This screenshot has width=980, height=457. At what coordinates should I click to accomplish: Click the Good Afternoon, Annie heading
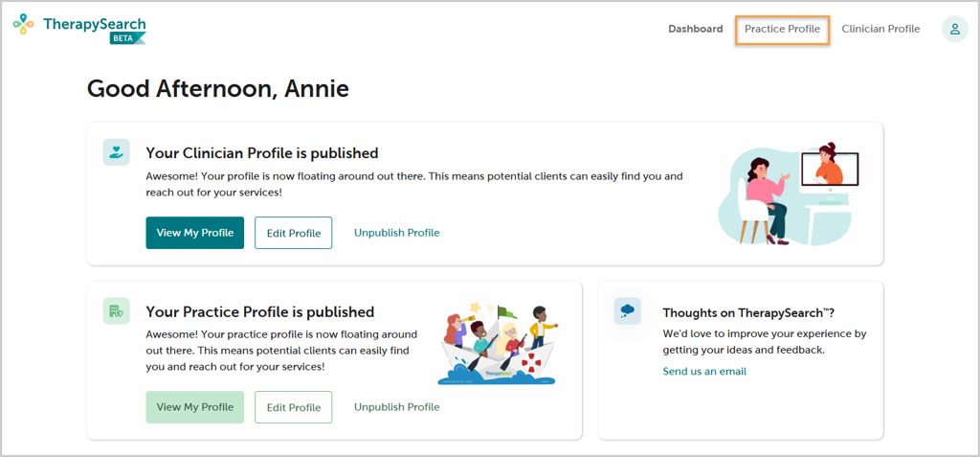pos(218,89)
